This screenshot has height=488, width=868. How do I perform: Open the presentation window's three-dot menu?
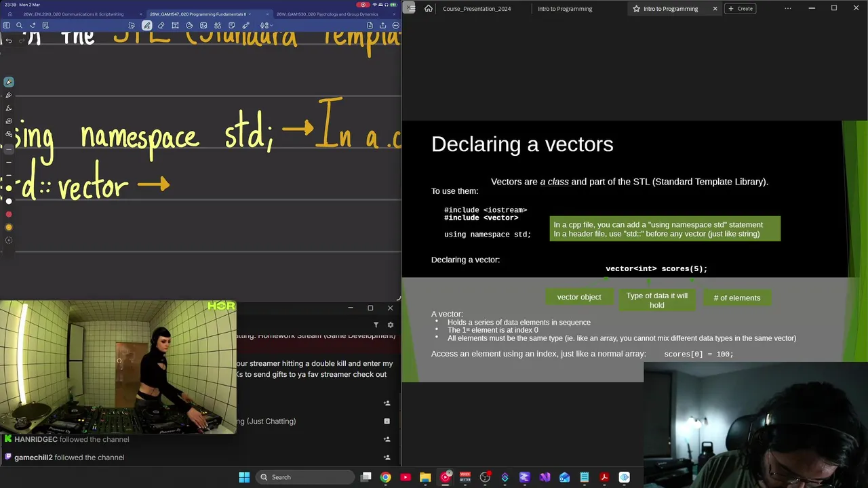coord(788,8)
